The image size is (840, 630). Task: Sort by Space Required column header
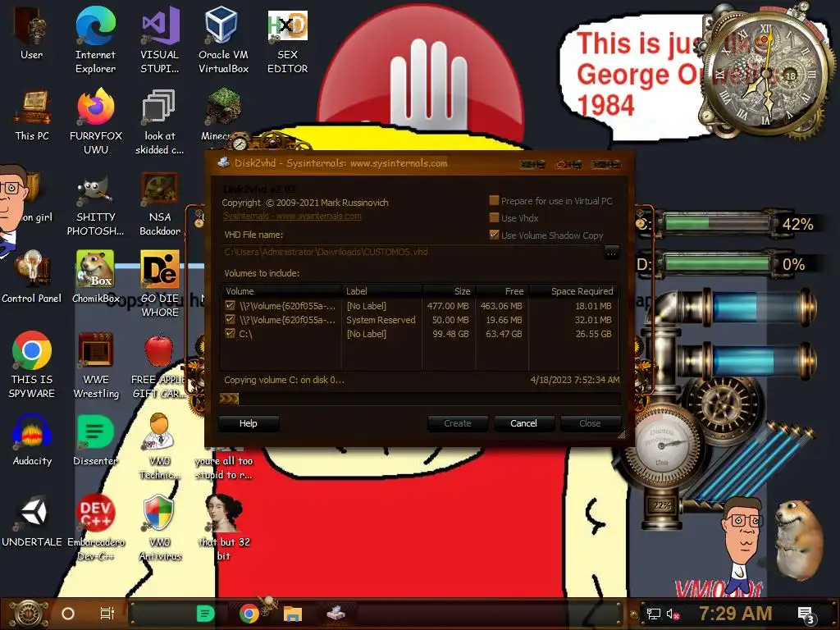click(573, 291)
